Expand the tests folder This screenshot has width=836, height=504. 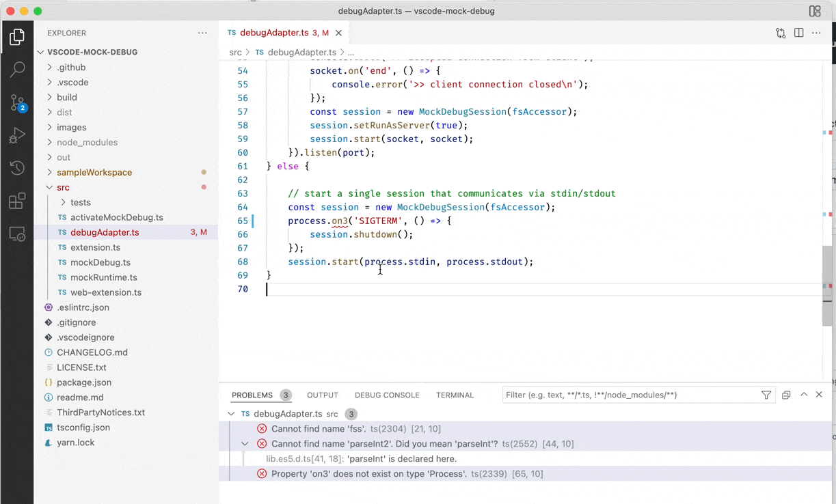coord(63,202)
